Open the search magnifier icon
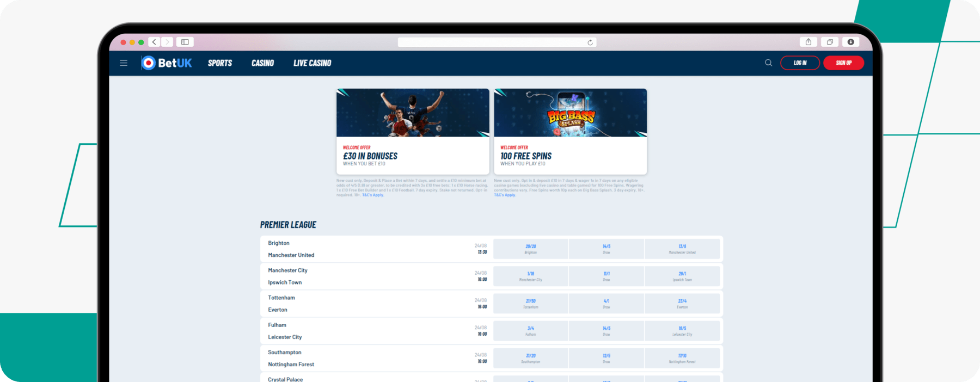980x382 pixels. [x=768, y=63]
